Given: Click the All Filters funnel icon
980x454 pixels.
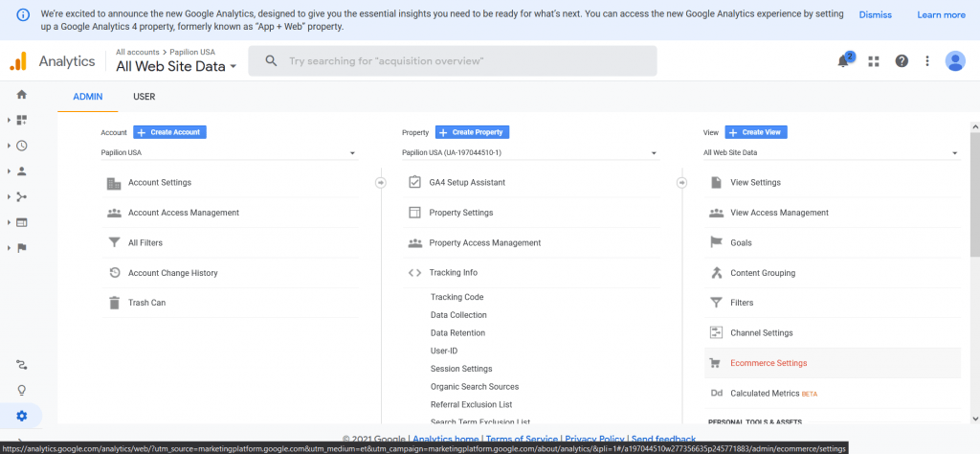Looking at the screenshot, I should [114, 242].
